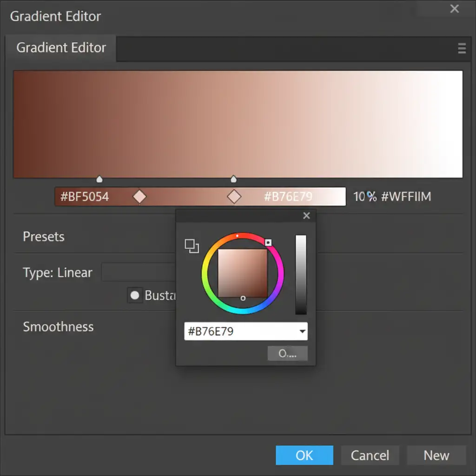Image resolution: width=476 pixels, height=476 pixels.
Task: Toggle the Busta radio button
Action: click(x=135, y=295)
